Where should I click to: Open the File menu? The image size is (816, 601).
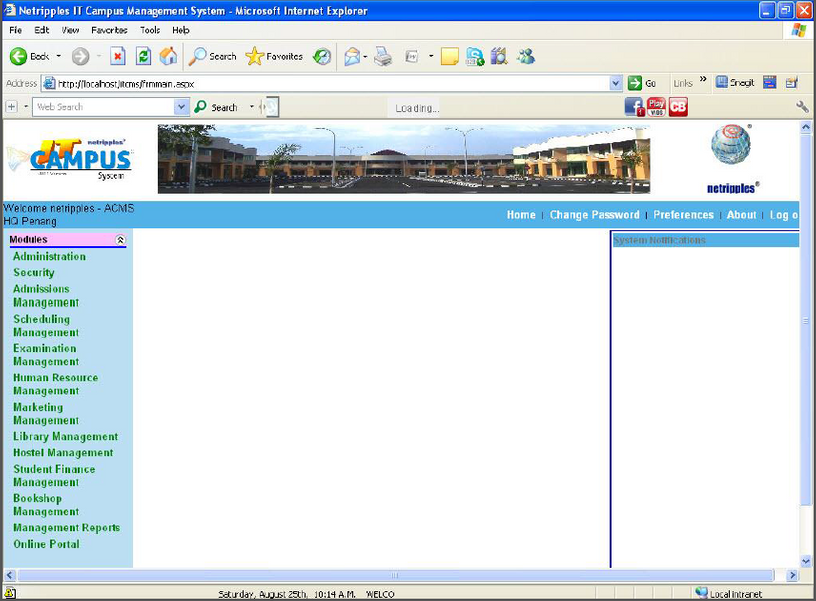coord(16,30)
